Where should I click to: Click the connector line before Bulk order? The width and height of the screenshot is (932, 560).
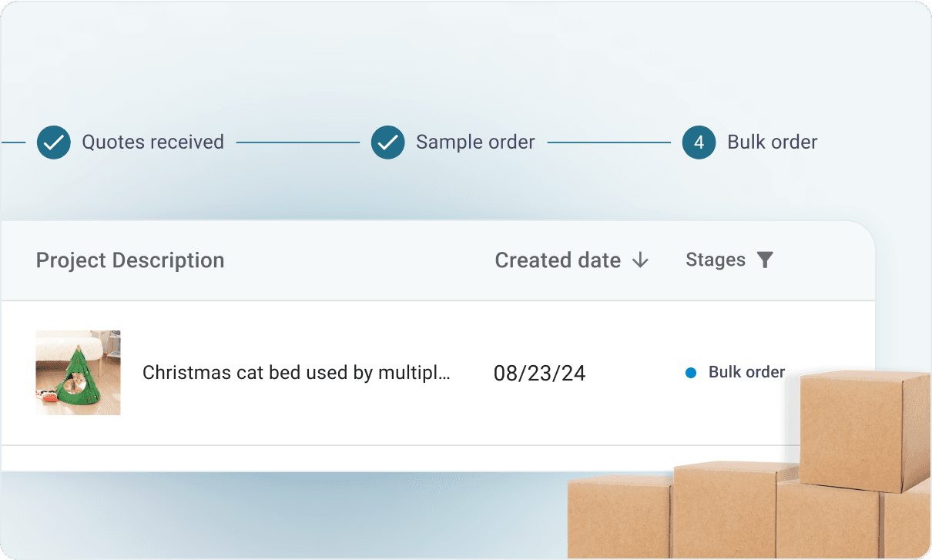coord(609,143)
